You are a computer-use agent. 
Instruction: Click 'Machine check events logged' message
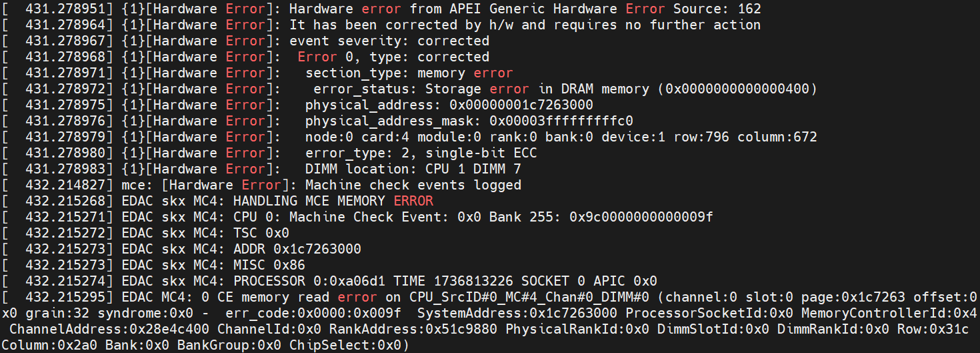click(413, 185)
